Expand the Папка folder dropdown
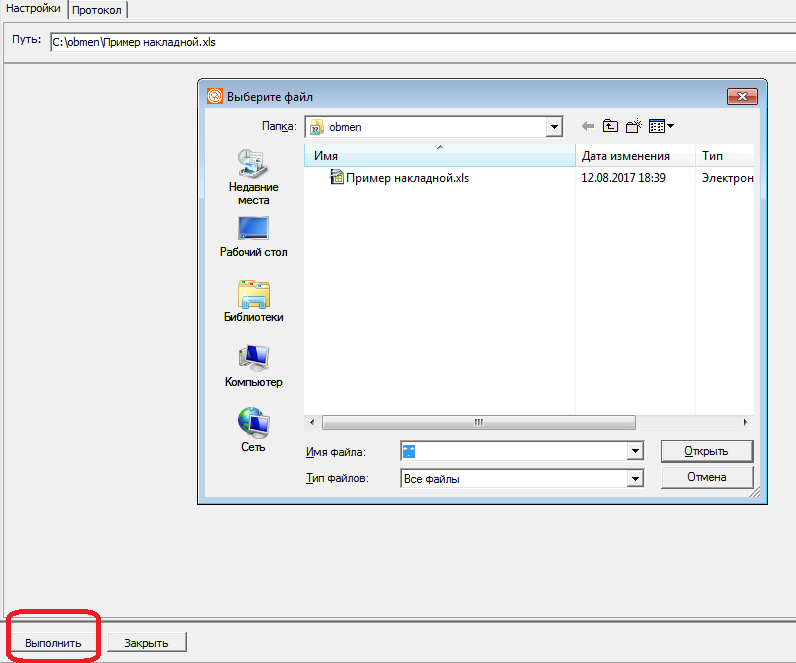Viewport: 796px width, 663px height. pos(554,127)
